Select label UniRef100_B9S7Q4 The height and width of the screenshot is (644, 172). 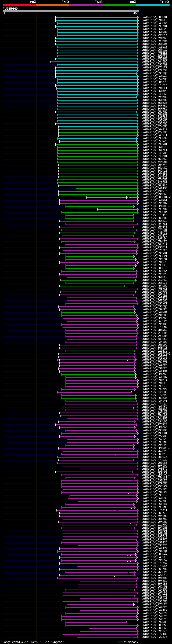tap(154, 209)
